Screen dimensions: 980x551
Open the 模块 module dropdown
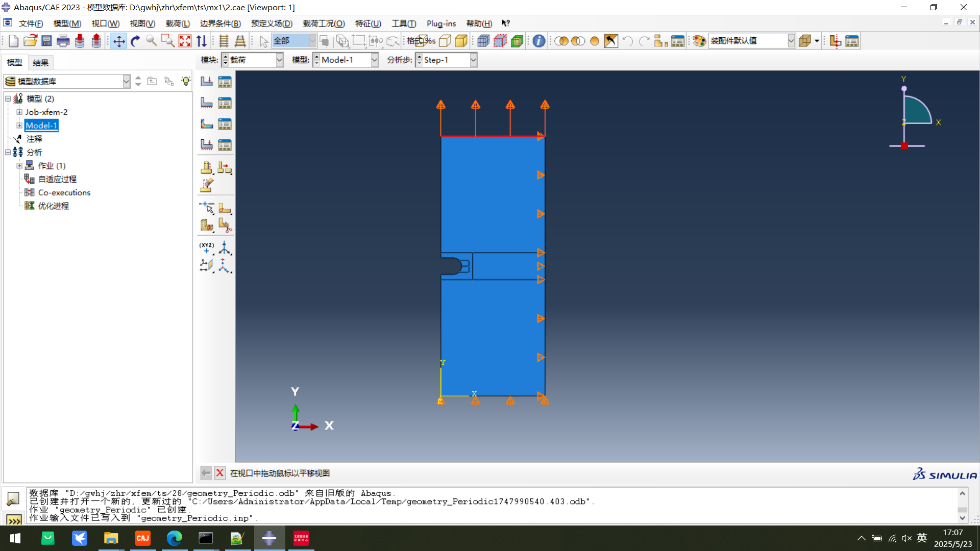[279, 60]
